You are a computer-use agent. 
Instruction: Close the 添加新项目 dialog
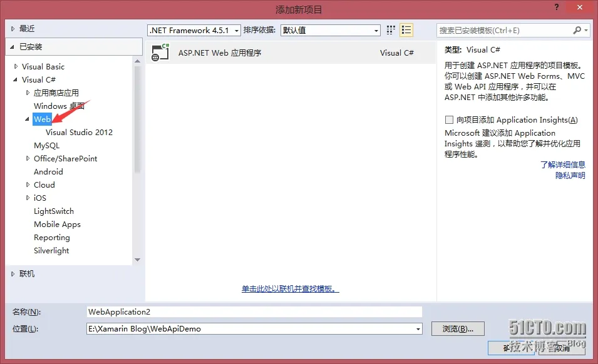pos(580,8)
